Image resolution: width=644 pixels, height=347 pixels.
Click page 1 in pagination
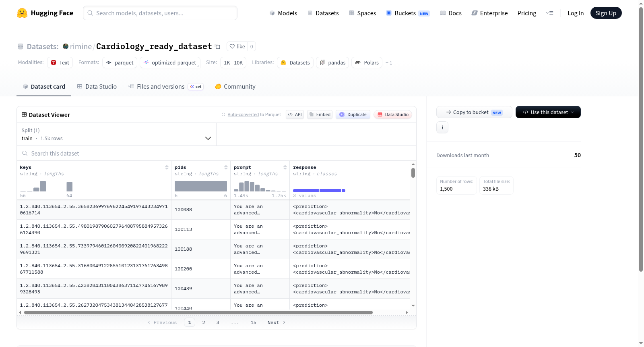(190, 322)
